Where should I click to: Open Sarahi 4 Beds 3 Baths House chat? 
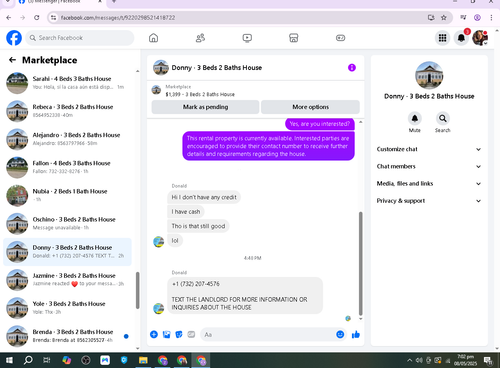67,83
